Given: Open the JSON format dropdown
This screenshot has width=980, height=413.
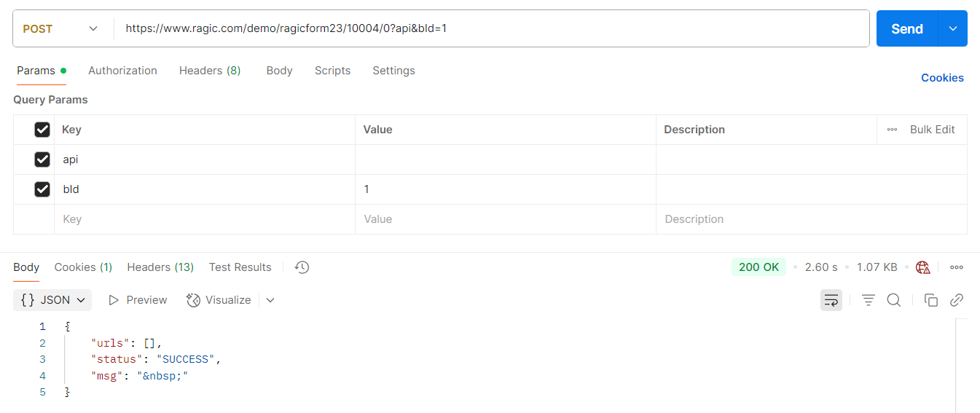Looking at the screenshot, I should [52, 300].
